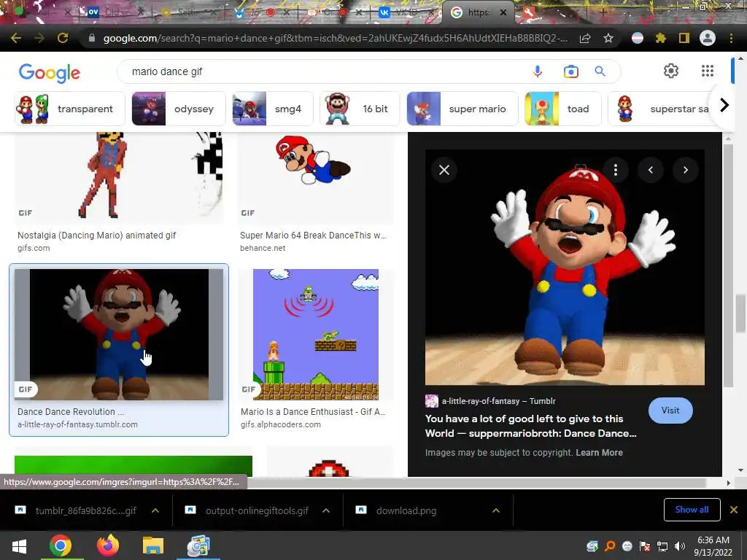The width and height of the screenshot is (747, 560).
Task: Click Show all downloads button
Action: coord(692,510)
